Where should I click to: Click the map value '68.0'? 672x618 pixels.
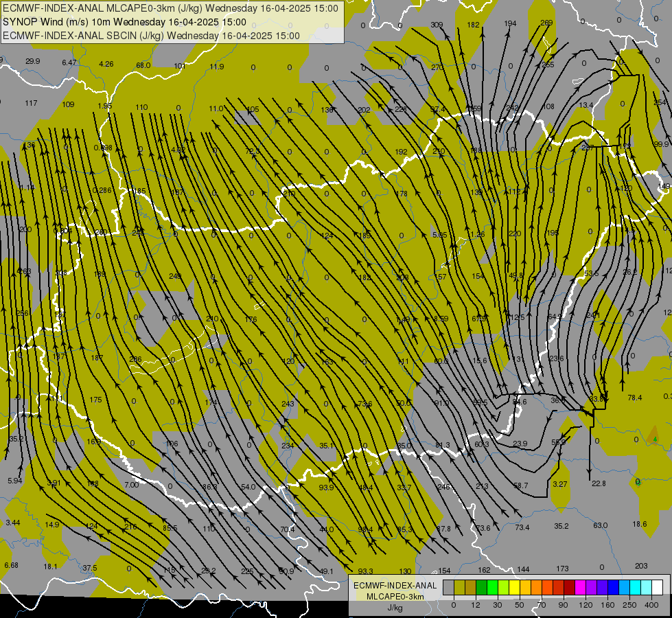143,65
